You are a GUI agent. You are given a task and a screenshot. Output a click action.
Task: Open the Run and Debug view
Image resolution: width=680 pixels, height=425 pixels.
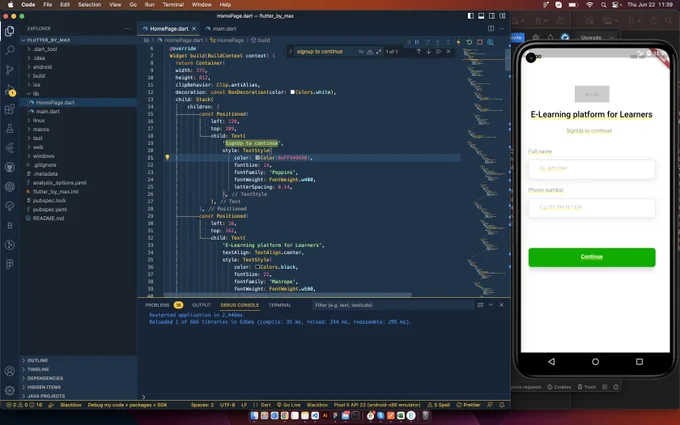10,90
